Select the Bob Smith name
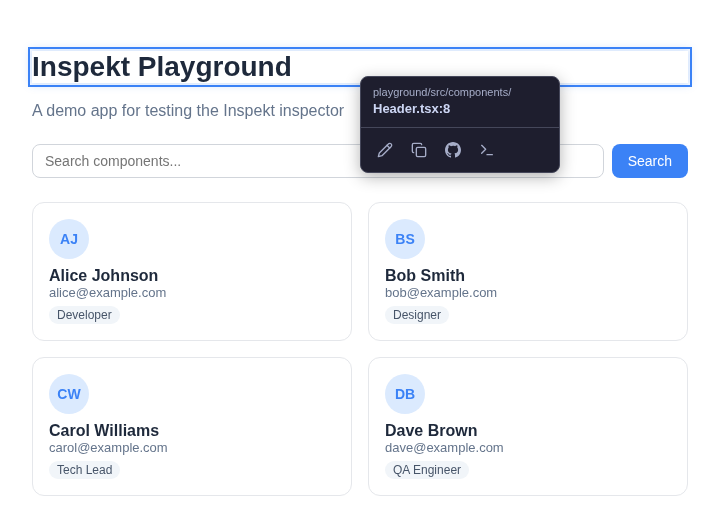The width and height of the screenshot is (720, 520). 425,275
